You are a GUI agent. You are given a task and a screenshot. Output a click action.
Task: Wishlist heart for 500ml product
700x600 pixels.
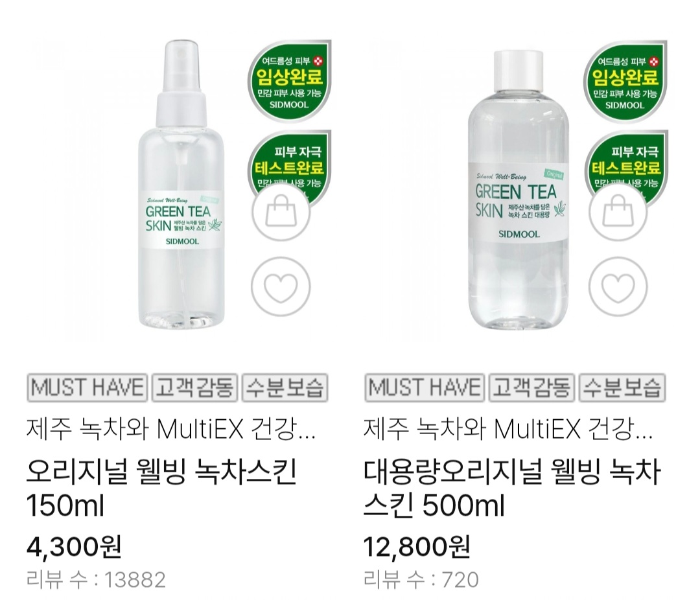point(618,286)
